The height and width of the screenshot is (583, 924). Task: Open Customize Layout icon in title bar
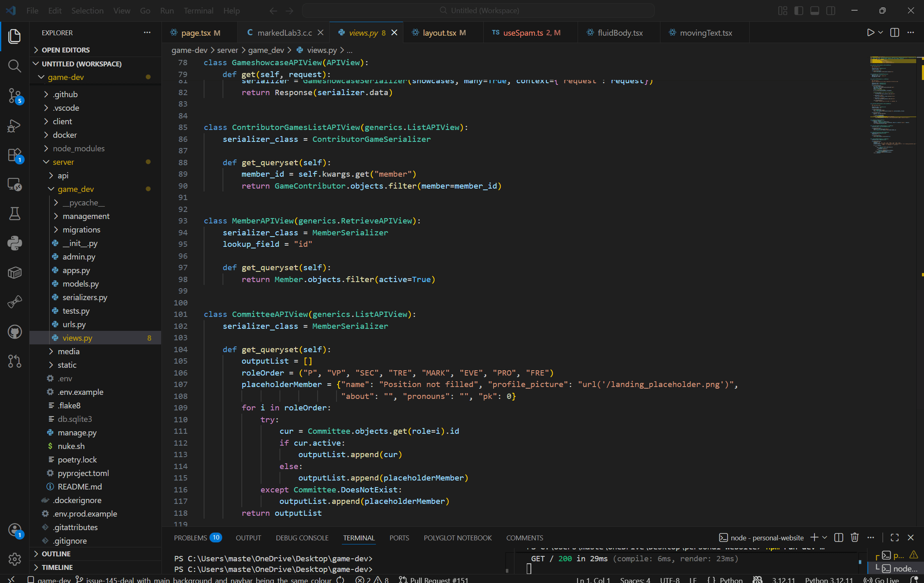click(x=783, y=11)
